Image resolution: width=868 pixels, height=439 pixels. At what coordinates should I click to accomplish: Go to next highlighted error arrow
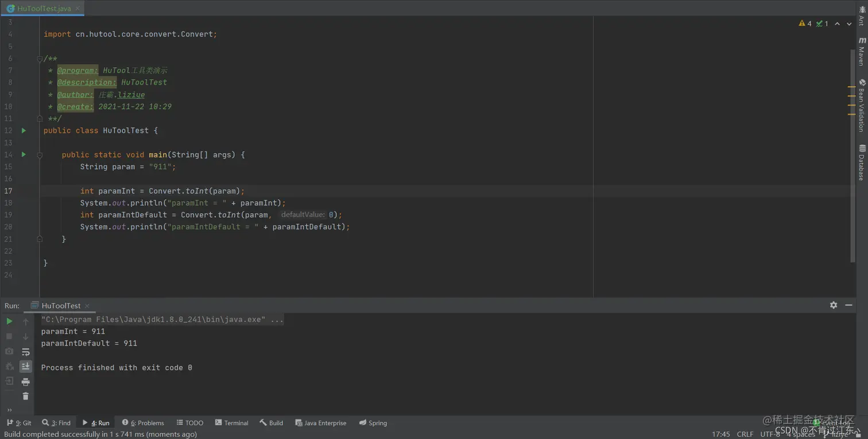pos(849,24)
